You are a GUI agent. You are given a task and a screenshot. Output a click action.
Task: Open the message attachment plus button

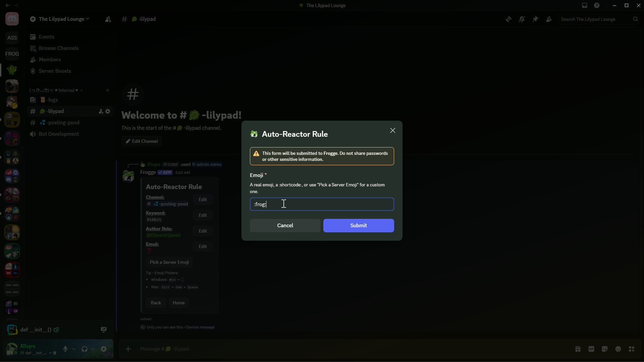coord(128,349)
